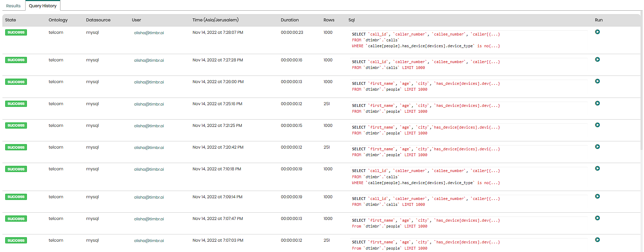
Task: Click the Time (Asia/Jerusalem) column header
Action: pyautogui.click(x=215, y=20)
